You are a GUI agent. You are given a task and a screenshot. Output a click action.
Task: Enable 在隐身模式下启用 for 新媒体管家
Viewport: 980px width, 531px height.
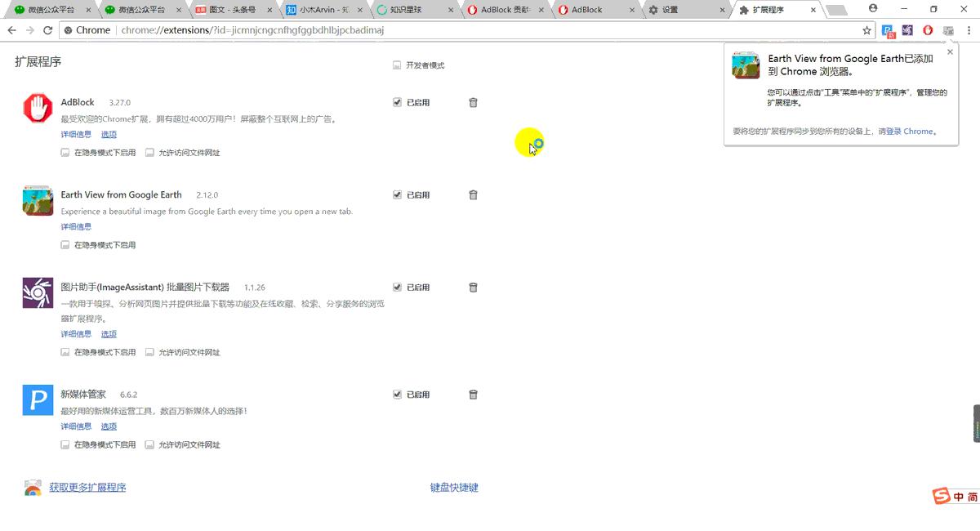(x=65, y=445)
